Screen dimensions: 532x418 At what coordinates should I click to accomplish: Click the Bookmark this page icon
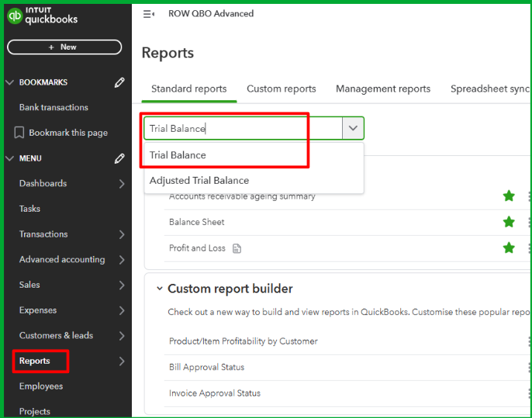coord(19,133)
